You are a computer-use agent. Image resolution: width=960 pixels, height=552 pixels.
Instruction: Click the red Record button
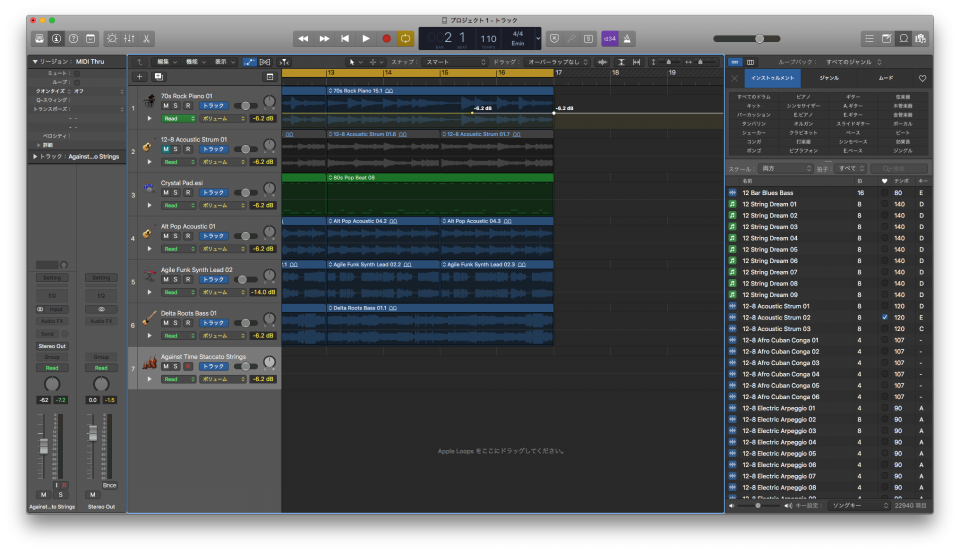pyautogui.click(x=386, y=39)
